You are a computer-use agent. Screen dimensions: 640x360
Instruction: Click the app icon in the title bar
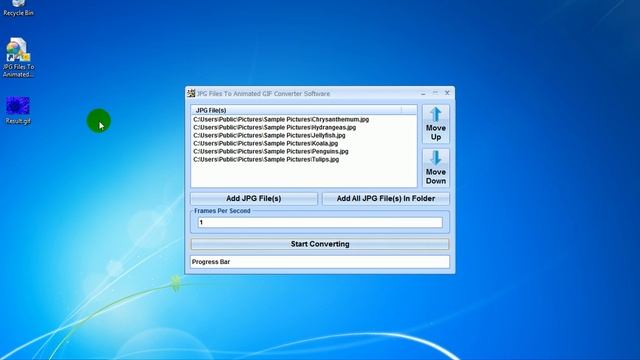pyautogui.click(x=191, y=93)
